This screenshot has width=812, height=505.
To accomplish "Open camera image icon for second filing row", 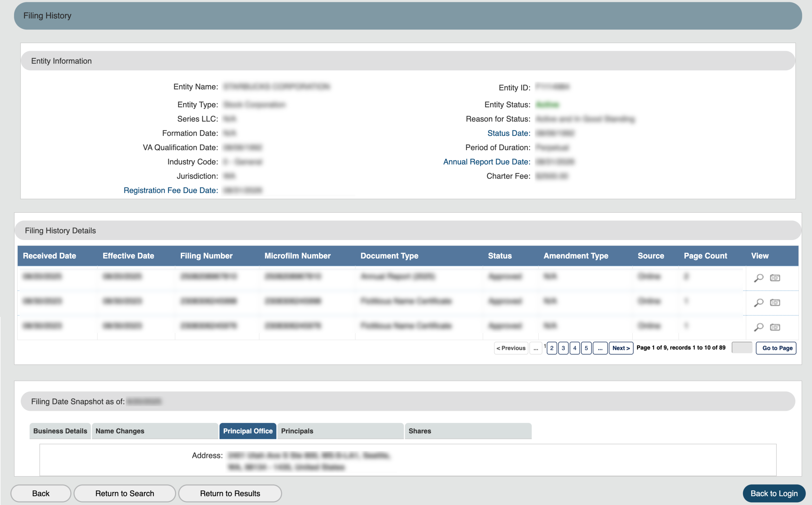I will coord(775,303).
